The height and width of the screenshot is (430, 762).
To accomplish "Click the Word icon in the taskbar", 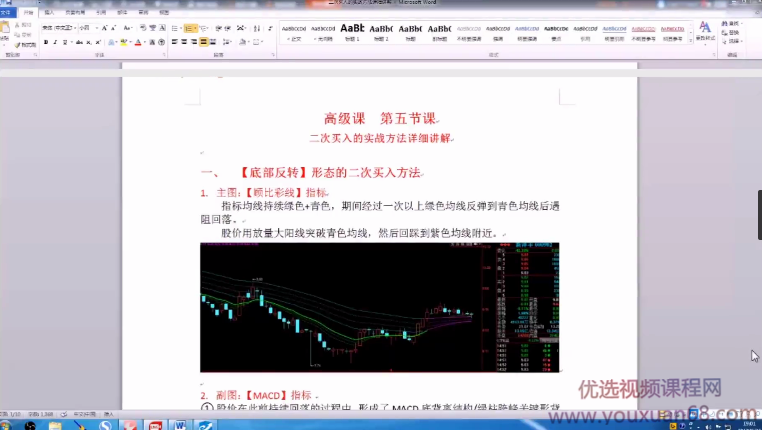I will (180, 425).
